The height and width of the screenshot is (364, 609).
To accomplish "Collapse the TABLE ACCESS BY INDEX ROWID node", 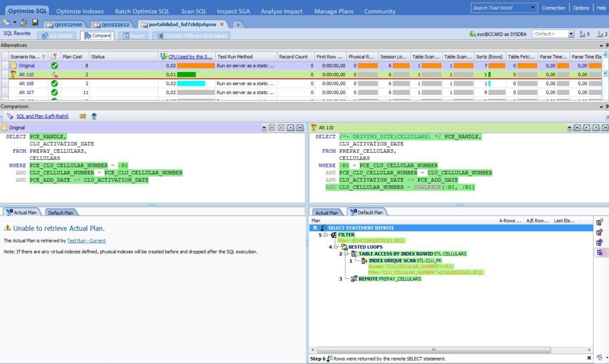I will click(x=346, y=254).
